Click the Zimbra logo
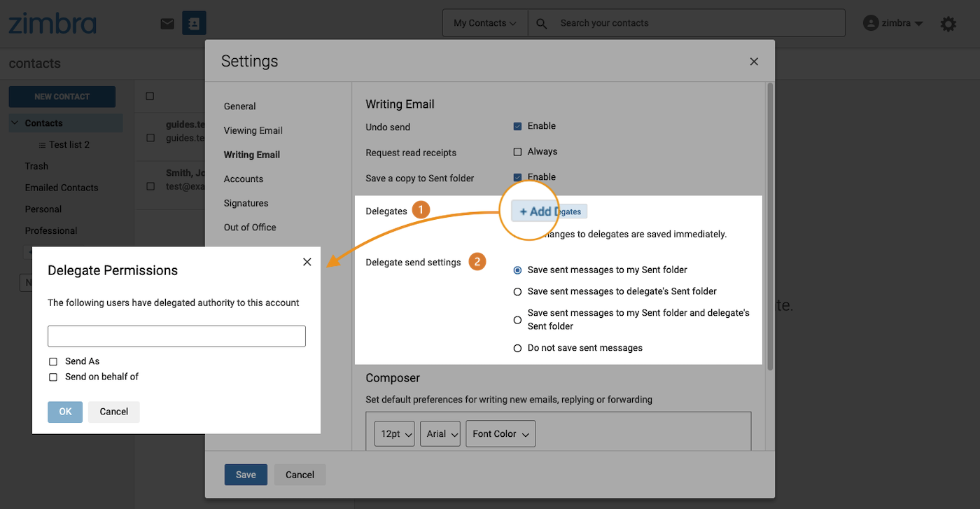The width and height of the screenshot is (980, 509). 52,23
